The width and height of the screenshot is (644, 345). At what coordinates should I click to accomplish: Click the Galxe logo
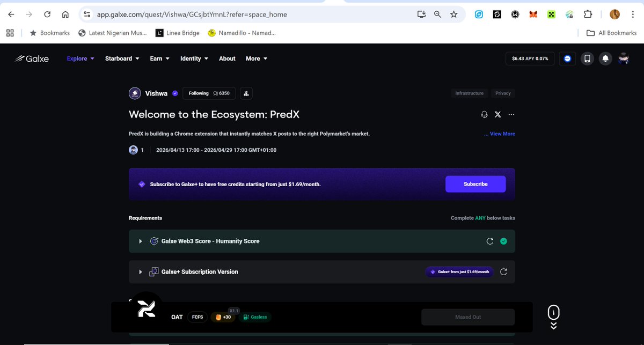click(32, 58)
